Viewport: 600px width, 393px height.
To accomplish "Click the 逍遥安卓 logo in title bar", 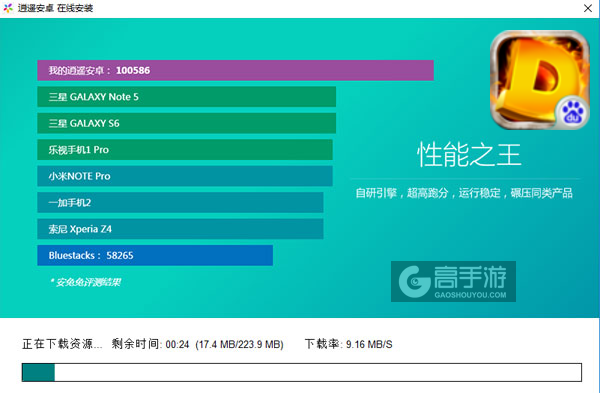I will click(x=8, y=8).
